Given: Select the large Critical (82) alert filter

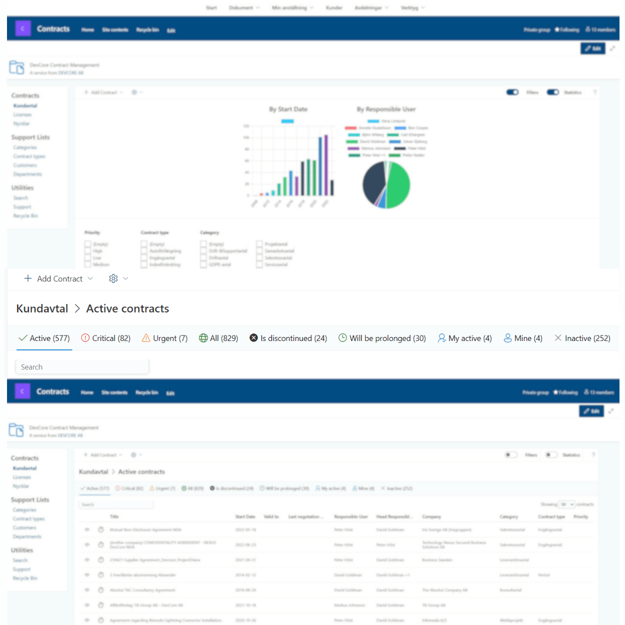Looking at the screenshot, I should [x=106, y=339].
